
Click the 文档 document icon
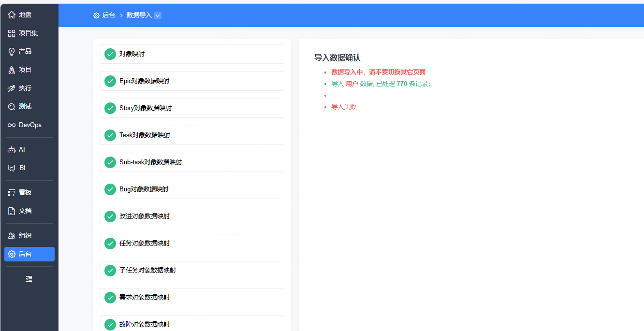12,211
